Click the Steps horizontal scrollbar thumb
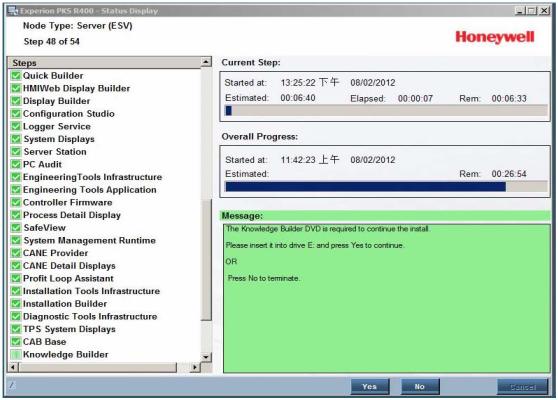 click(97, 367)
